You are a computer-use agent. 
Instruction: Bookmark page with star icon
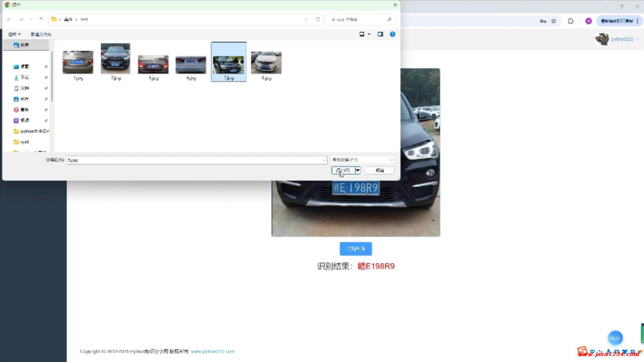(x=554, y=21)
